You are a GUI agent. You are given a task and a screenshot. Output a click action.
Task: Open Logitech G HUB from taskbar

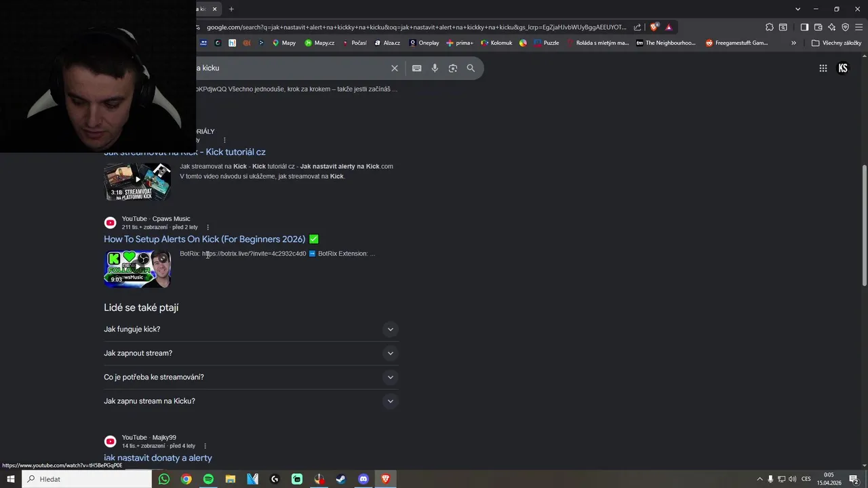tap(275, 479)
